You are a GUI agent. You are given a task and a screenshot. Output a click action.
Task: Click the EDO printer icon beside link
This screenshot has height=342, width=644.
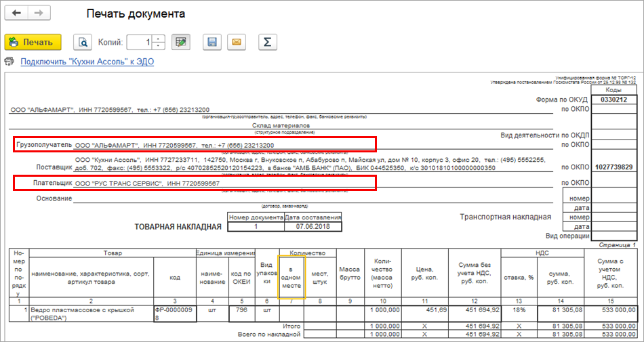click(9, 62)
